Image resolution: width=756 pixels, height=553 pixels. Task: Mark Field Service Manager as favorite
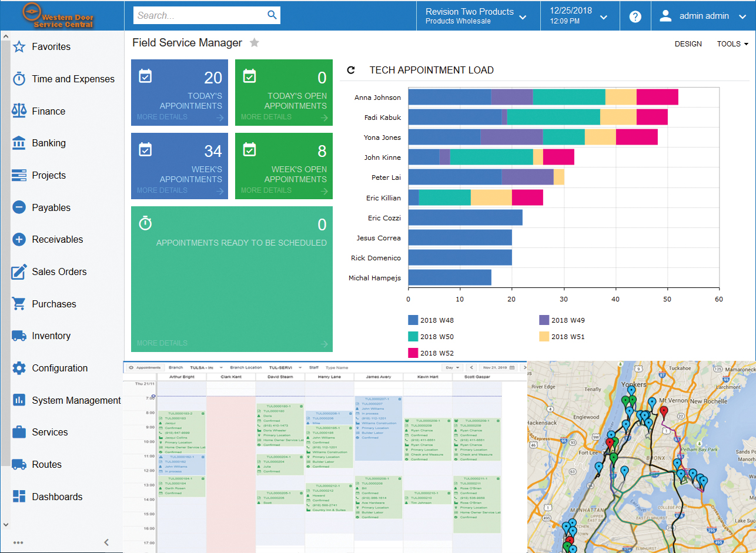point(255,43)
